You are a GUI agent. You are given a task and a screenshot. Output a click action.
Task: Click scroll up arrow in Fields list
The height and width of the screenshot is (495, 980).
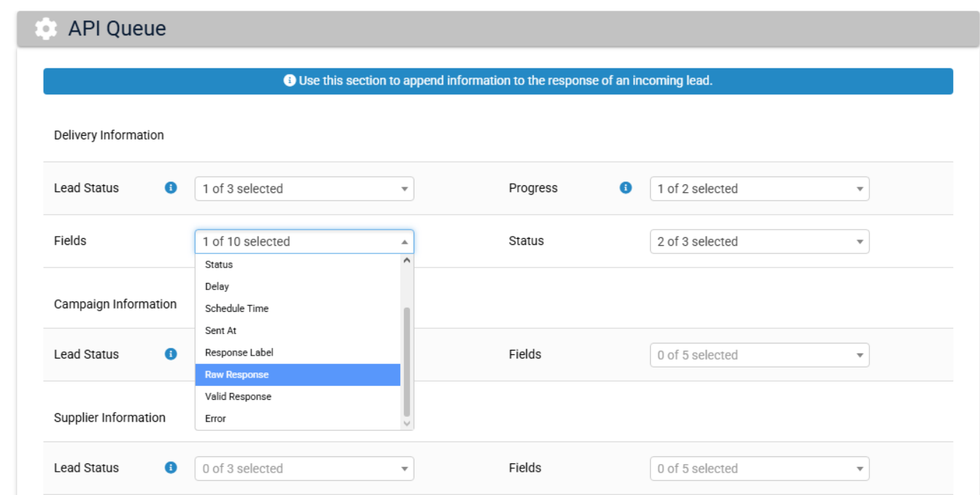[x=406, y=261]
